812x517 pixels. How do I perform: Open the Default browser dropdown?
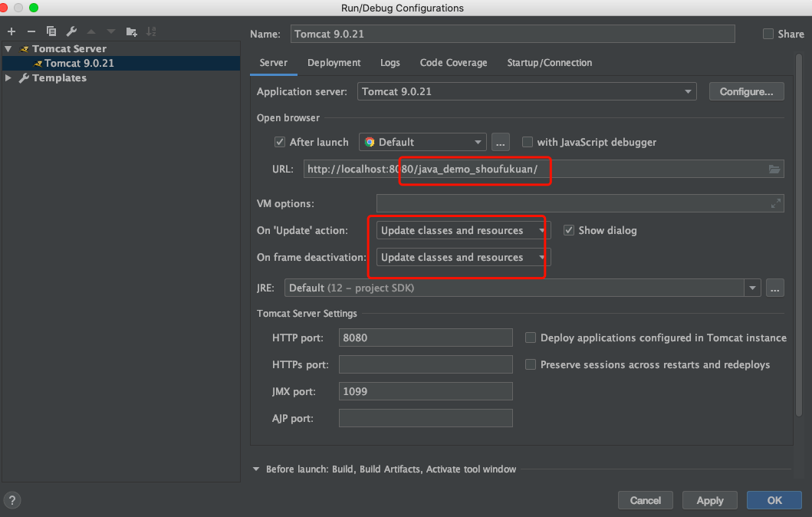click(422, 142)
